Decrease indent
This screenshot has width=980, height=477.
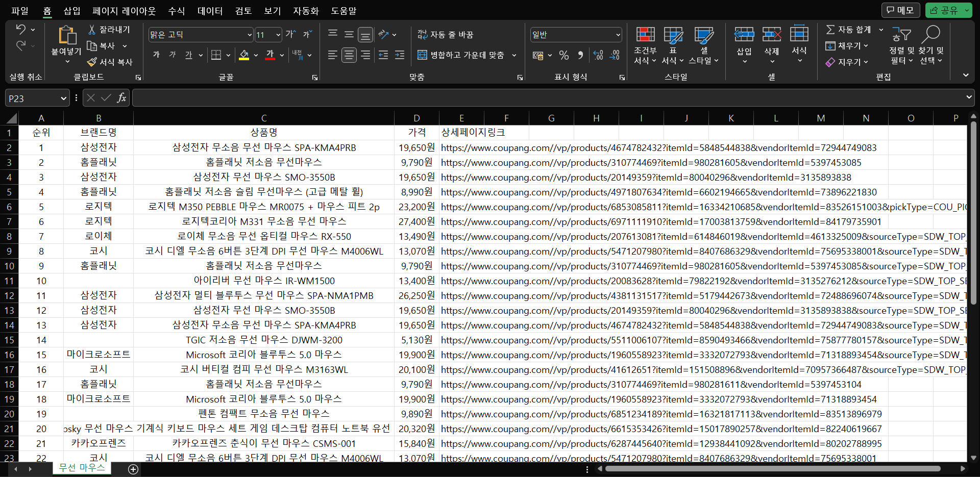pyautogui.click(x=383, y=55)
